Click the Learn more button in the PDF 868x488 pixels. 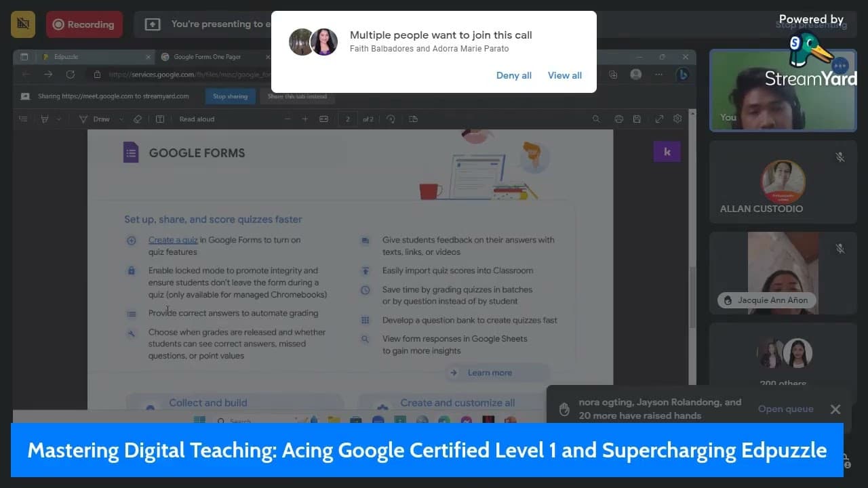coord(497,373)
